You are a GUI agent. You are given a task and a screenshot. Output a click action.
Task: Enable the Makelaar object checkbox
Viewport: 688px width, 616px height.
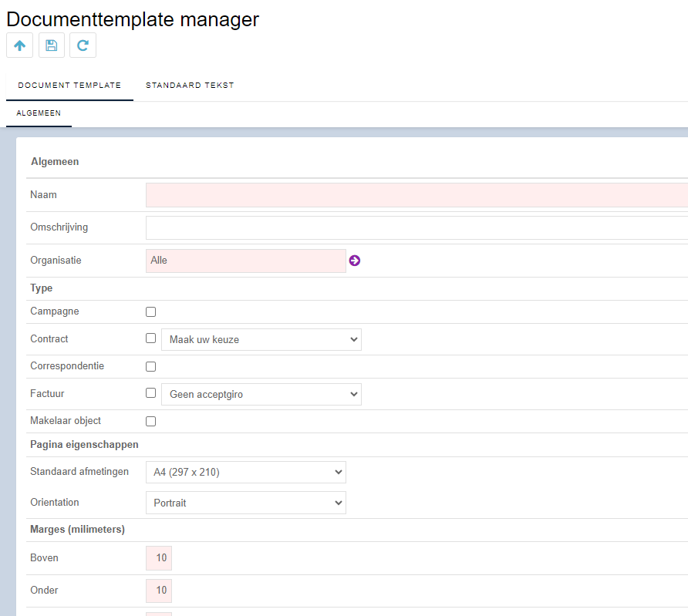[151, 422]
